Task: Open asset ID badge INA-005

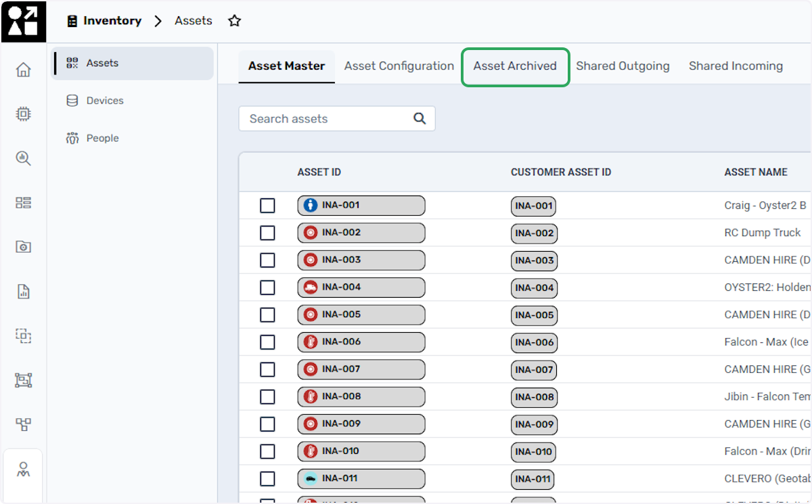Action: [361, 315]
